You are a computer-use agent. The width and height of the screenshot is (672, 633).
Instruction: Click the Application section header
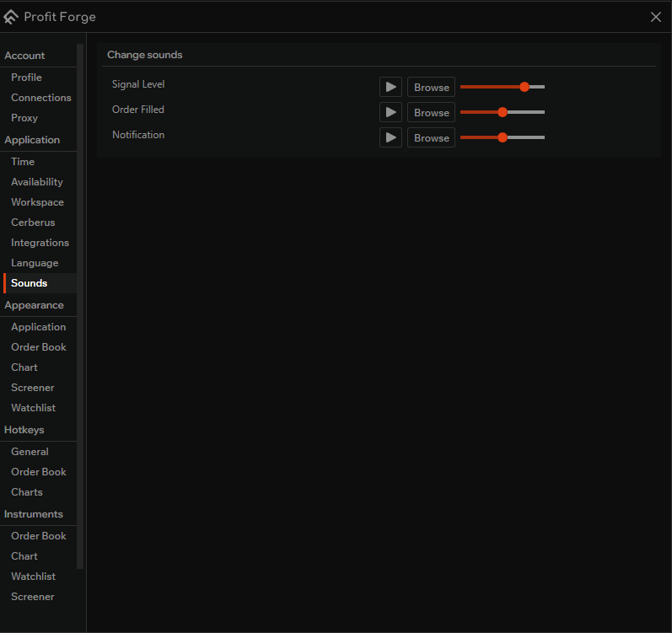click(x=32, y=140)
